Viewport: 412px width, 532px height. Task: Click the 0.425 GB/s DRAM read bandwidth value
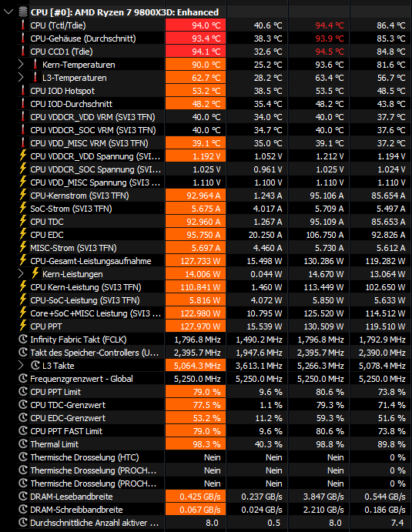(x=196, y=497)
